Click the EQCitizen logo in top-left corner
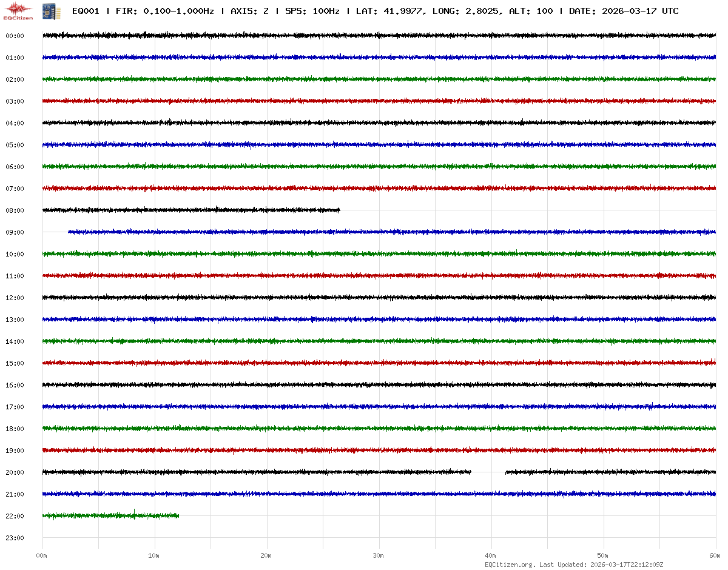Screen dimensions: 728x570 pyautogui.click(x=19, y=10)
